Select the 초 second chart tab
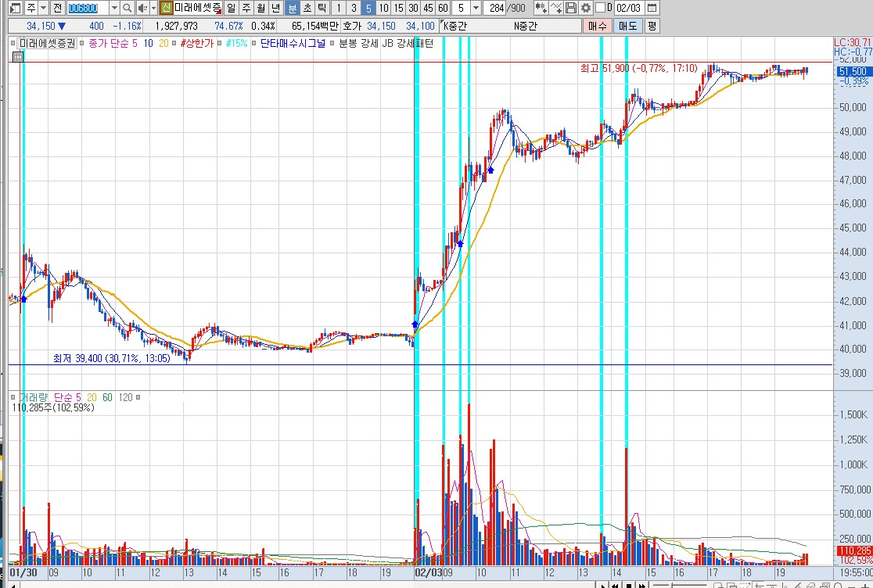Image resolution: width=873 pixels, height=588 pixels. coord(307,8)
